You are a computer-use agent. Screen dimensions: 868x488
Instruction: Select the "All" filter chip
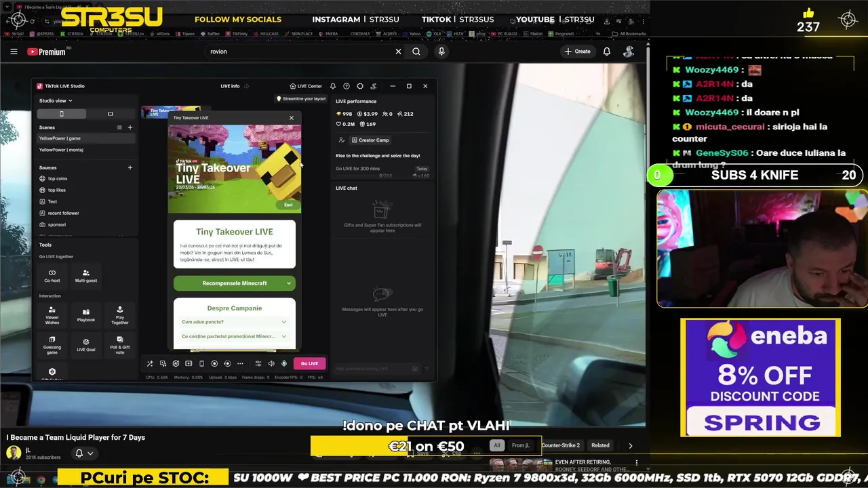497,445
